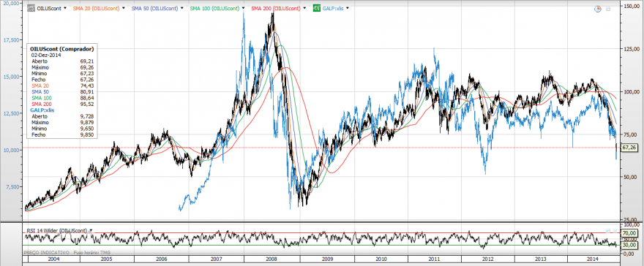This screenshot has width=644, height=266.
Task: Select the SMA 100 (OILUScont) legend label
Action: tap(216, 8)
